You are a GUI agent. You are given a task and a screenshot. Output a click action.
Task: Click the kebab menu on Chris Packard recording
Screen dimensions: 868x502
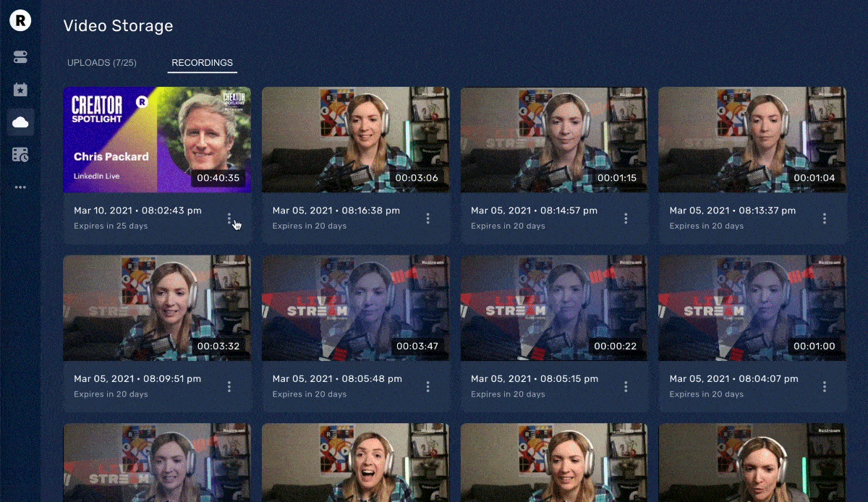[229, 218]
